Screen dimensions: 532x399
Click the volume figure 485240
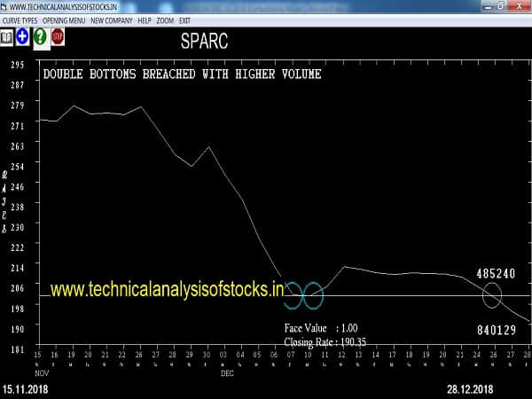[x=494, y=274]
